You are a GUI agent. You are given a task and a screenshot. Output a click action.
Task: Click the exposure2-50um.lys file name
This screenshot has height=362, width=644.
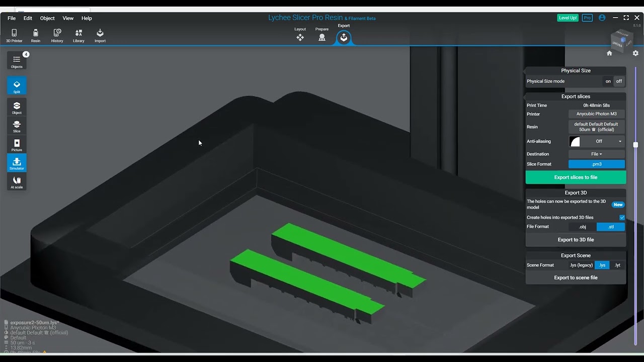35,322
